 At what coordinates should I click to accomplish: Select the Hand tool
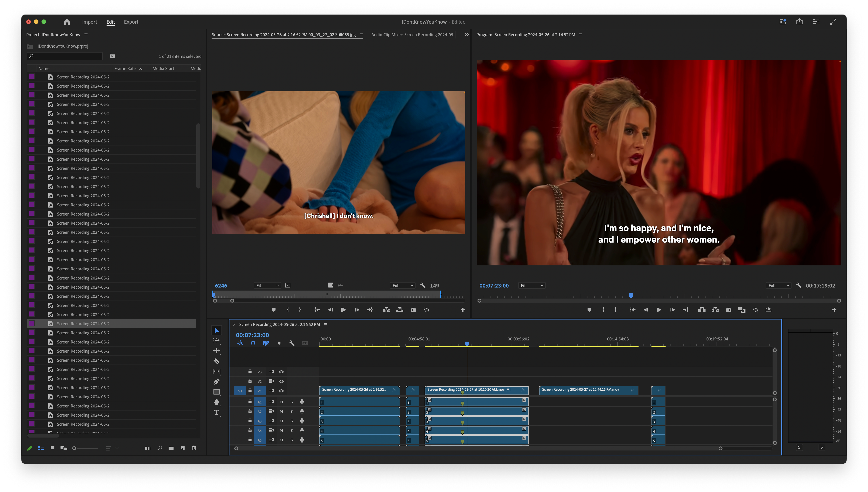click(216, 402)
